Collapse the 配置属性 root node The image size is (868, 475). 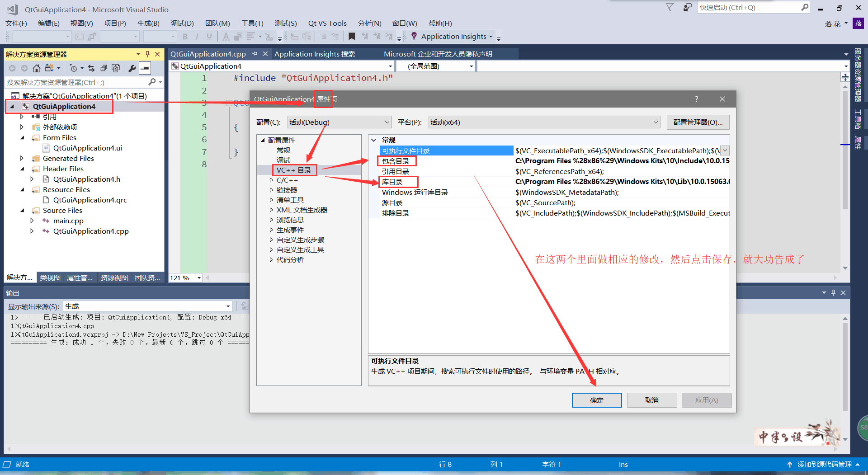263,140
